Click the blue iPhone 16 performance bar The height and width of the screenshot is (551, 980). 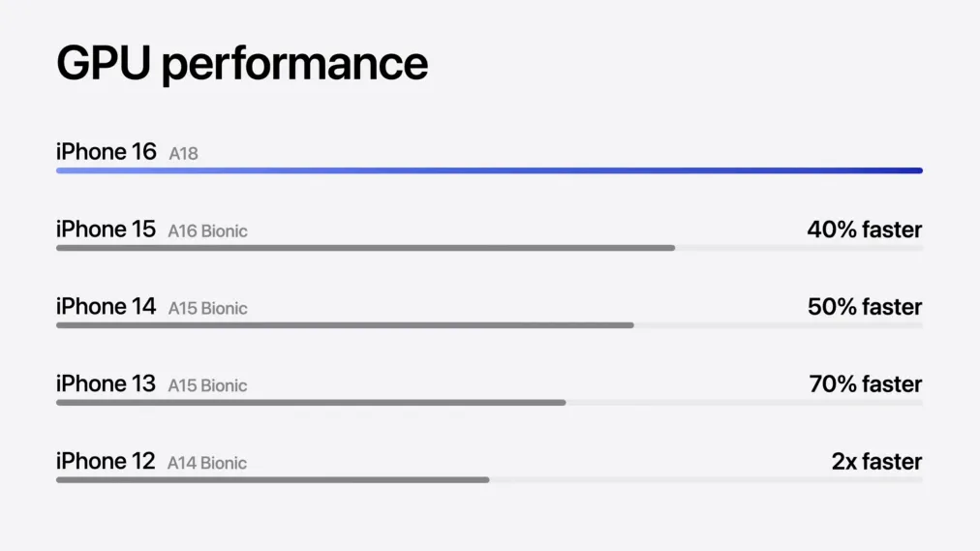point(489,170)
